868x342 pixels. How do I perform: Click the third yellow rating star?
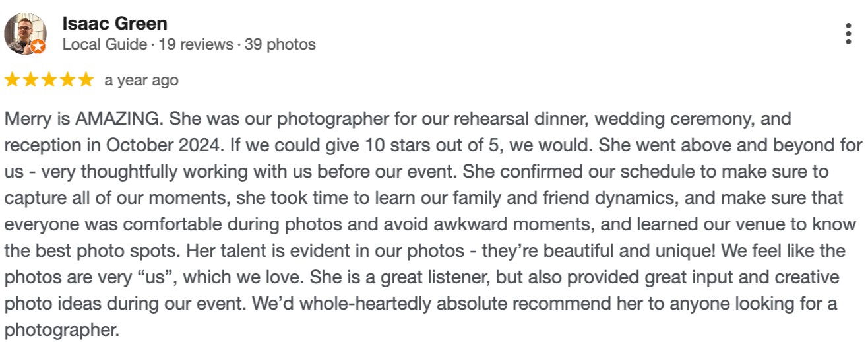[x=49, y=81]
